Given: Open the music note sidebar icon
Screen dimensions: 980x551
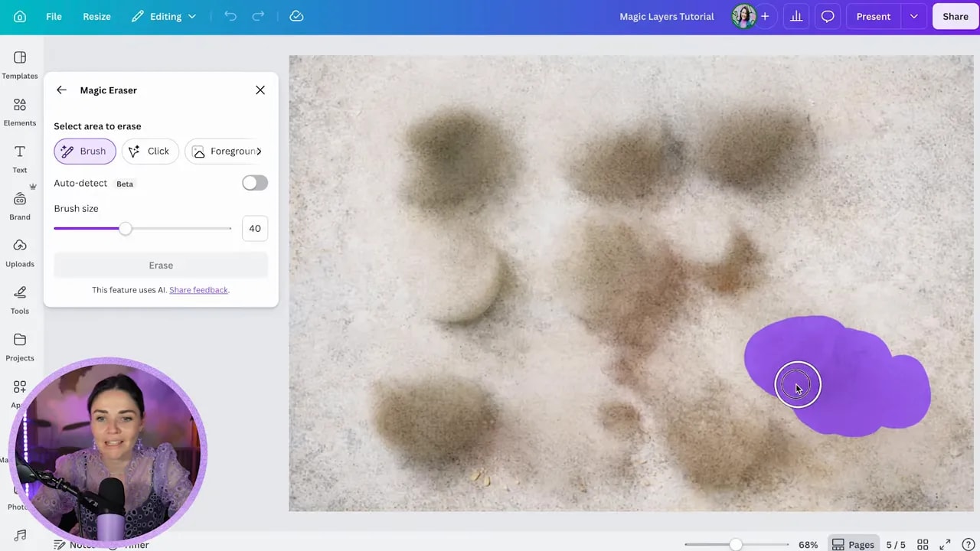Looking at the screenshot, I should [20, 536].
